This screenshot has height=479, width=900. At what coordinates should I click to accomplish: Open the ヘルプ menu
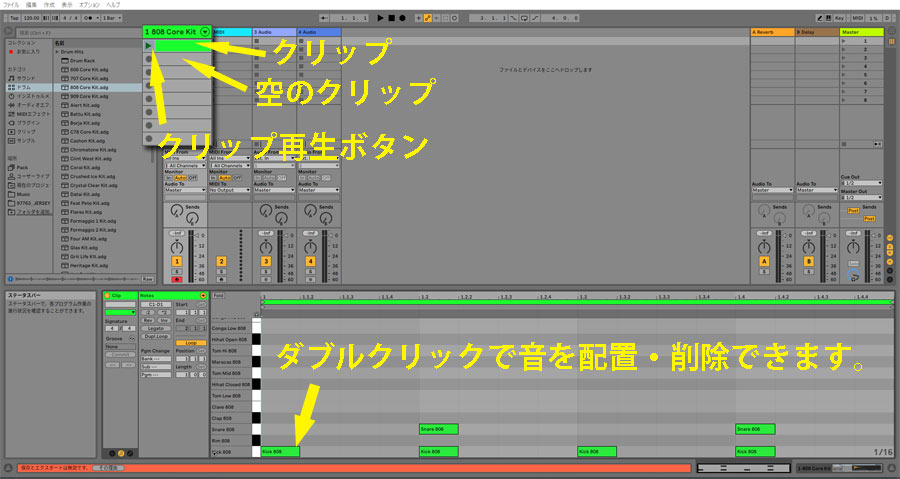(x=113, y=5)
